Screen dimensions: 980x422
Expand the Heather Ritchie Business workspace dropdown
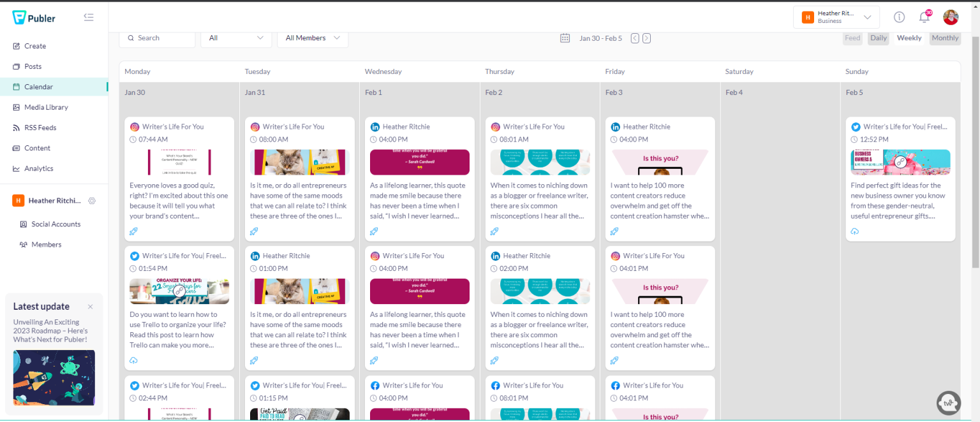pos(836,17)
